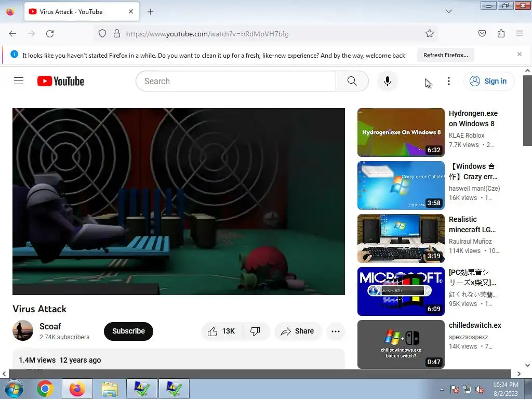This screenshot has width=532, height=399.
Task: Open the Crazy error Collab thumbnail
Action: point(401,185)
